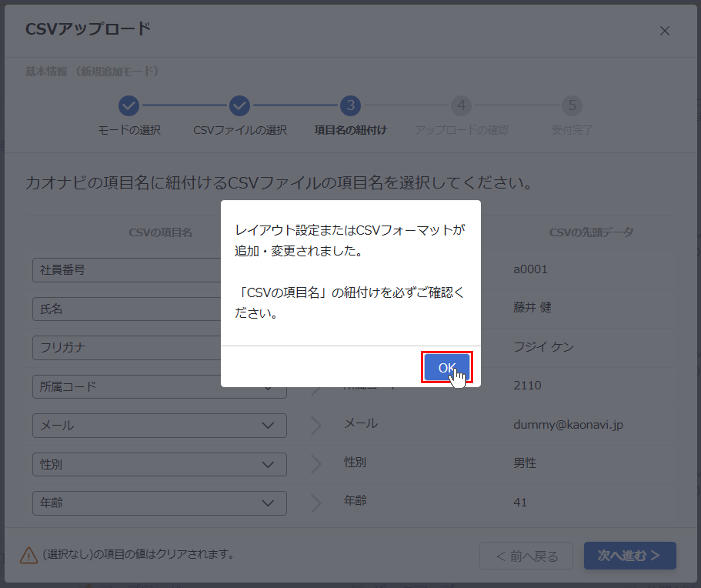
Task: Go back with the 前へ戻る button
Action: [526, 556]
